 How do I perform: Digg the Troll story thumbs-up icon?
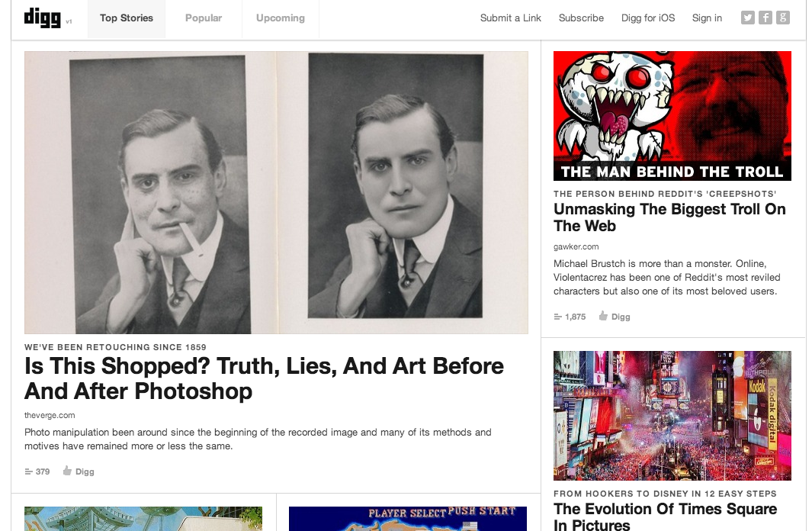[603, 316]
